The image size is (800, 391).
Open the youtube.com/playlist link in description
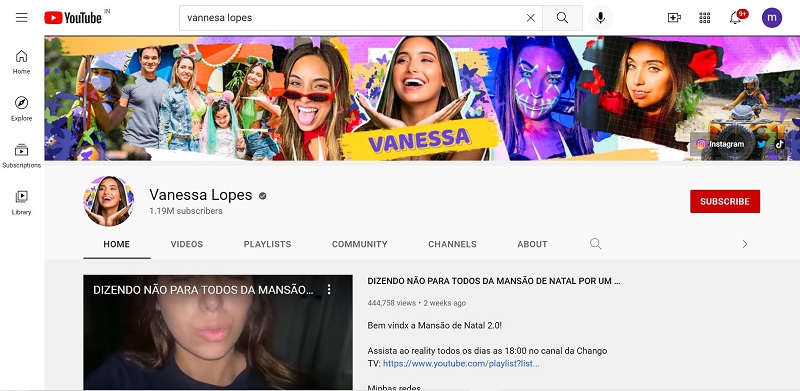click(x=461, y=364)
